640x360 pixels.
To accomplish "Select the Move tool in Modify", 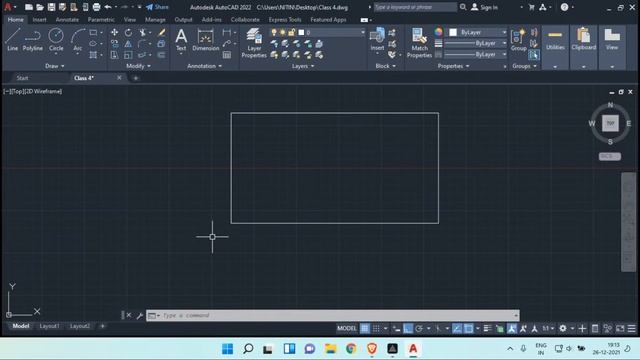I will (x=114, y=32).
